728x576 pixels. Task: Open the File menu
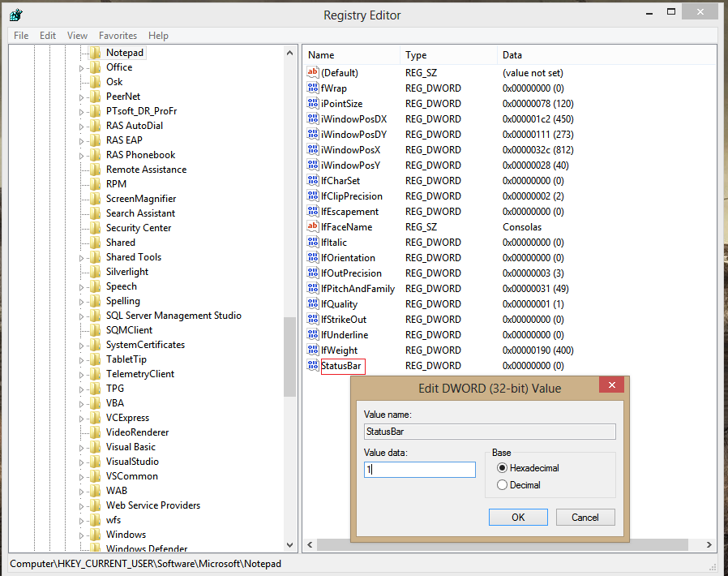pyautogui.click(x=21, y=36)
